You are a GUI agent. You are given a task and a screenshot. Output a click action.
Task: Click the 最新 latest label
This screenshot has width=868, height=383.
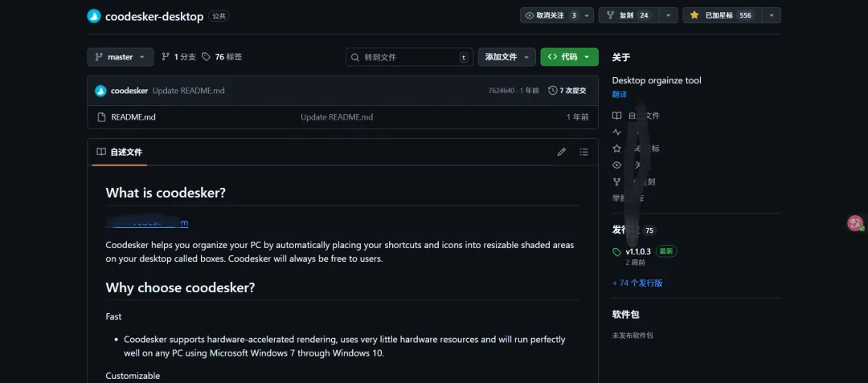666,251
